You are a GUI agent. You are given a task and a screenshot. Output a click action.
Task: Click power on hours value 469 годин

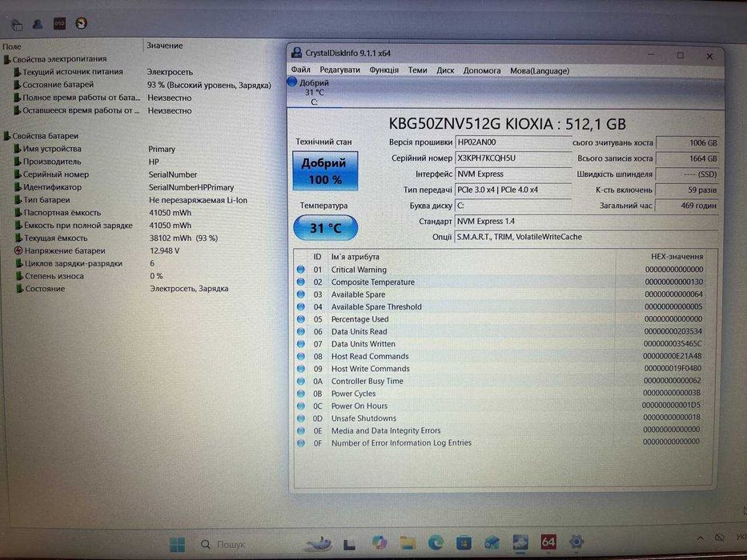pos(687,206)
